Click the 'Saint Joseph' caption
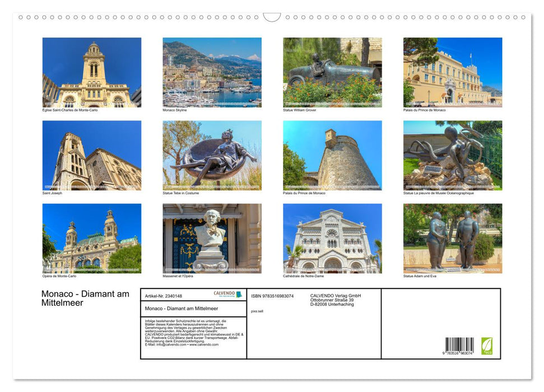The image size is (544, 392). pyautogui.click(x=53, y=193)
